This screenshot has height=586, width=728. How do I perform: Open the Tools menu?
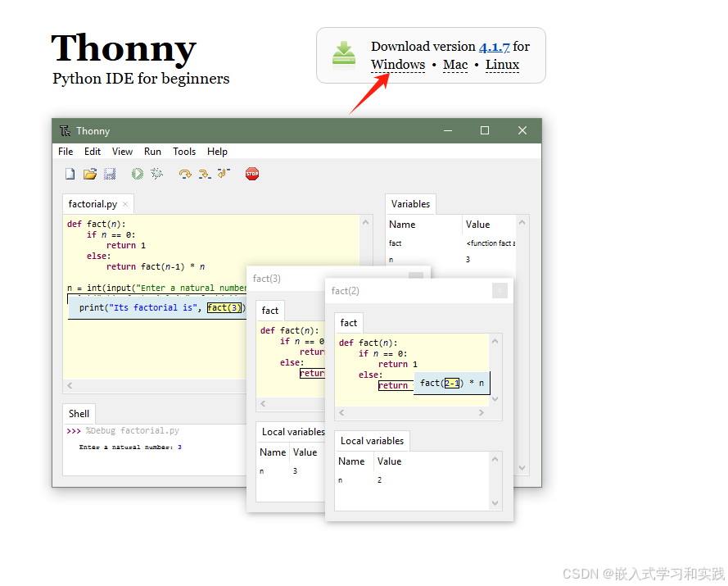(184, 152)
